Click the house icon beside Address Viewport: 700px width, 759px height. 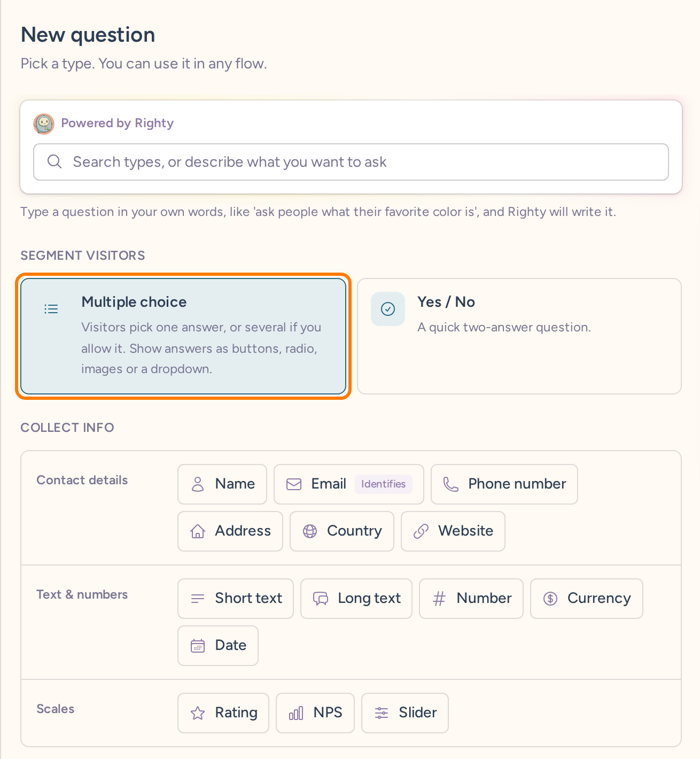point(198,531)
